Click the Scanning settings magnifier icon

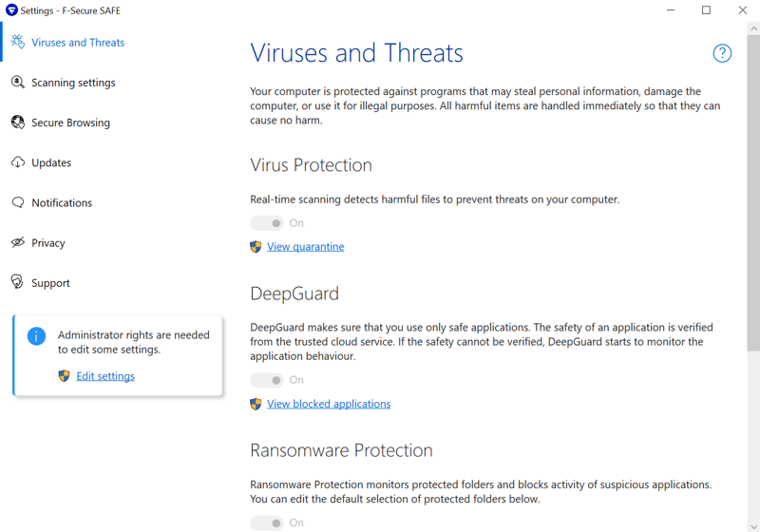(x=18, y=82)
